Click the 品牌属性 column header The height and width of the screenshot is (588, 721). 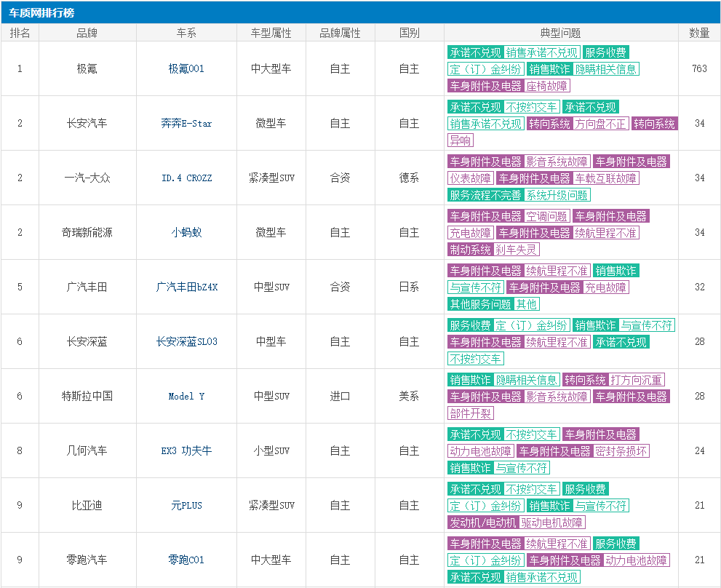(x=340, y=33)
